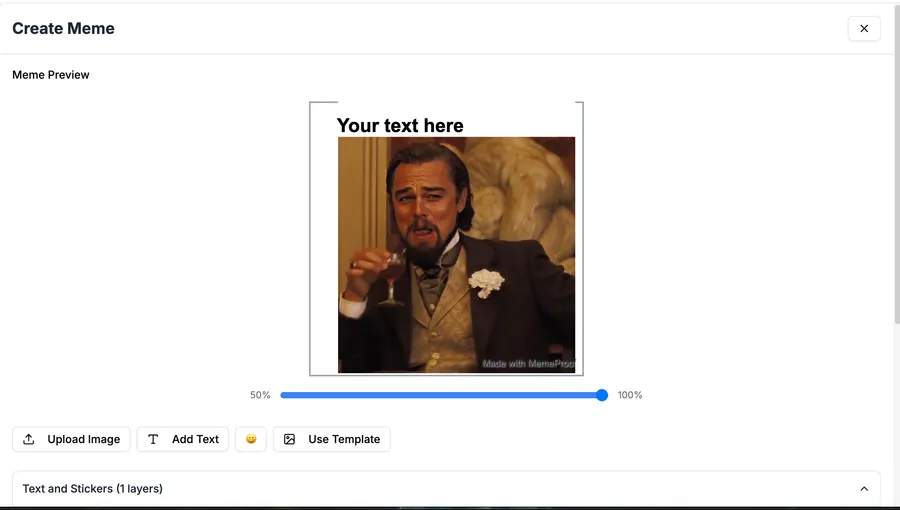Click the blue zoom slider track
The image size is (900, 510).
point(441,395)
